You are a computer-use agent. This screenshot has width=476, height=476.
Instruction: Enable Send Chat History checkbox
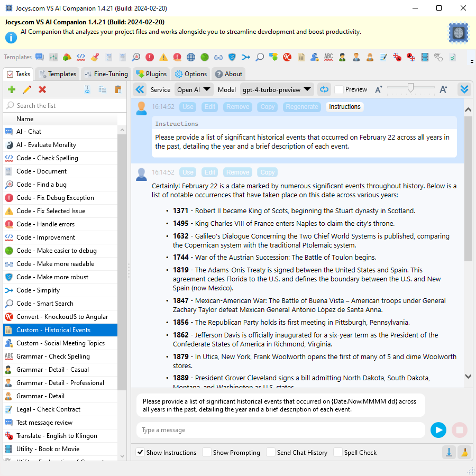point(270,452)
